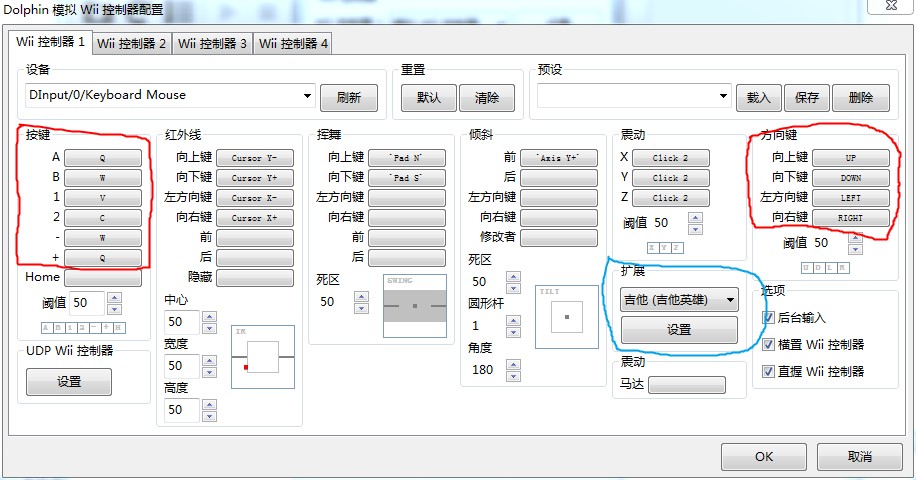
Task: Click the empty 修改者 mapping in 倾斜
Action: pos(559,238)
